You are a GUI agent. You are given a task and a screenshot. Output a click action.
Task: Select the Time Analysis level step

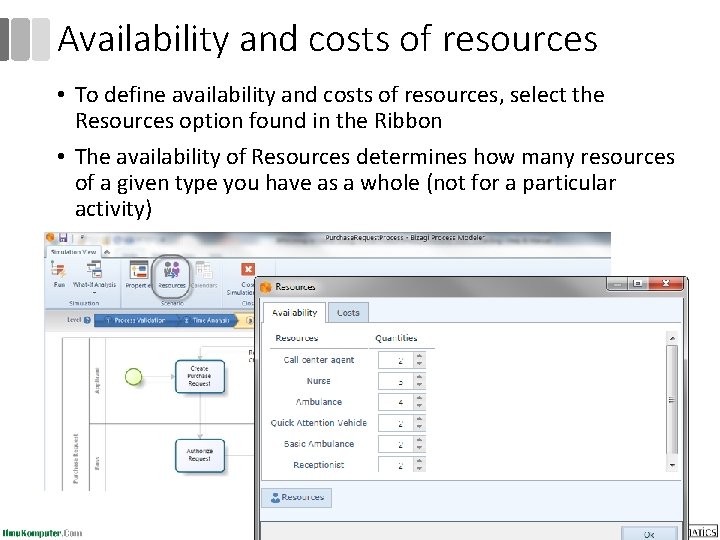coord(208,321)
